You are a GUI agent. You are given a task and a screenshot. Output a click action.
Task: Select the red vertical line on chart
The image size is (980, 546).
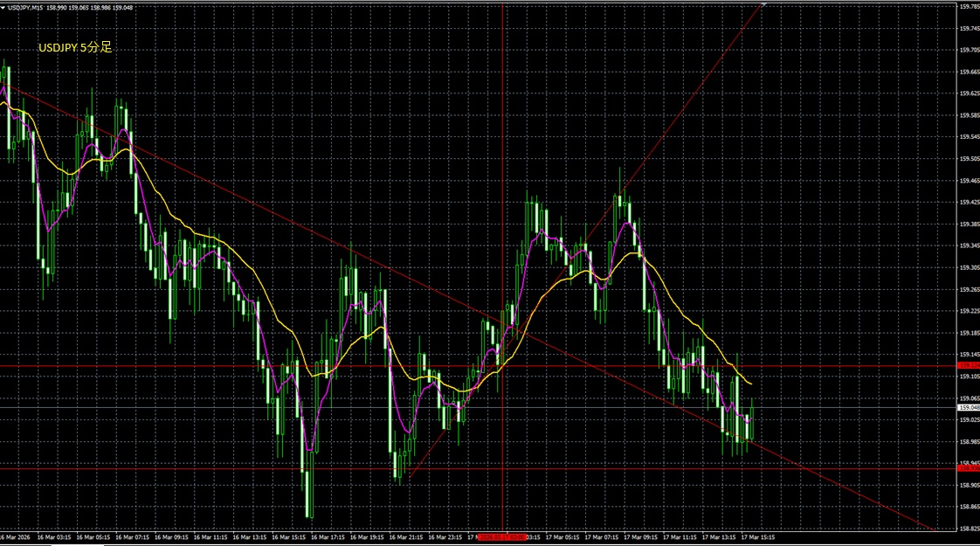point(503,131)
